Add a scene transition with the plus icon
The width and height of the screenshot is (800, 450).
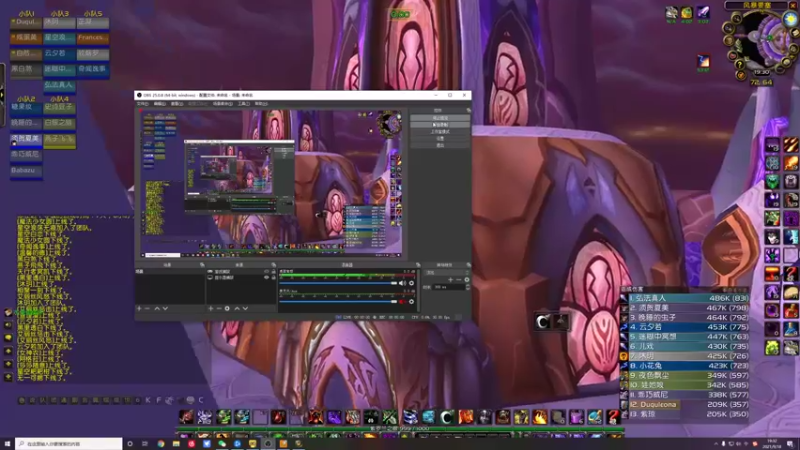point(450,280)
